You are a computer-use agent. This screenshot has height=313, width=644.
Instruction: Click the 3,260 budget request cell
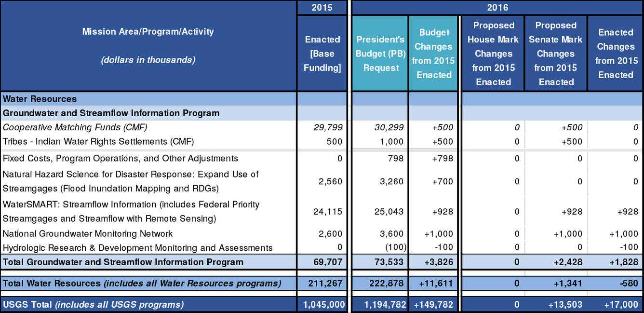click(380, 181)
